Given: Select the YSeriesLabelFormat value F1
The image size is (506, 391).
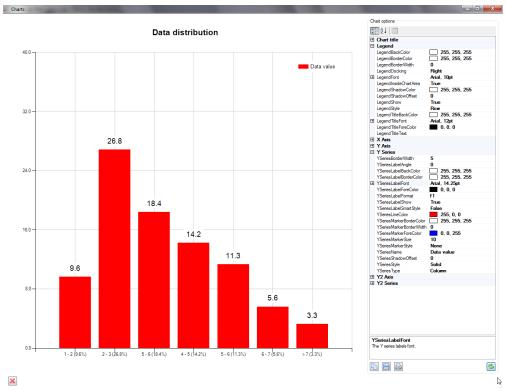Looking at the screenshot, I should pyautogui.click(x=432, y=196).
